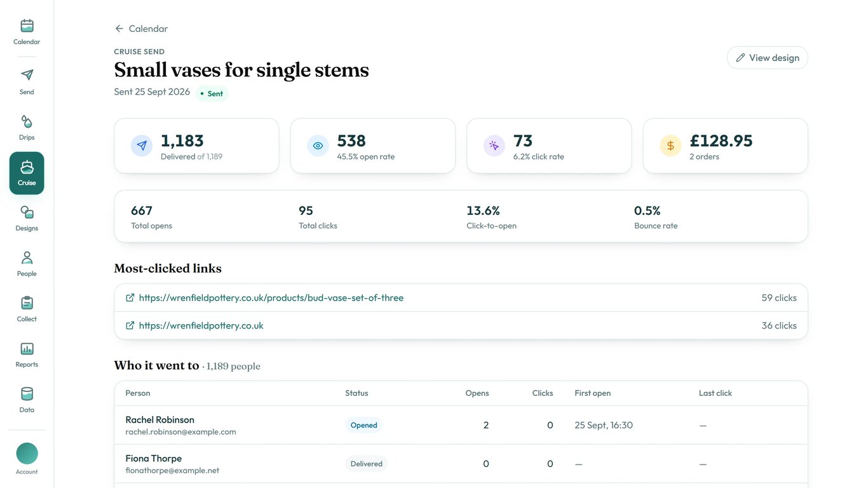The height and width of the screenshot is (488, 868).
Task: Click the Person column header
Action: (138, 393)
